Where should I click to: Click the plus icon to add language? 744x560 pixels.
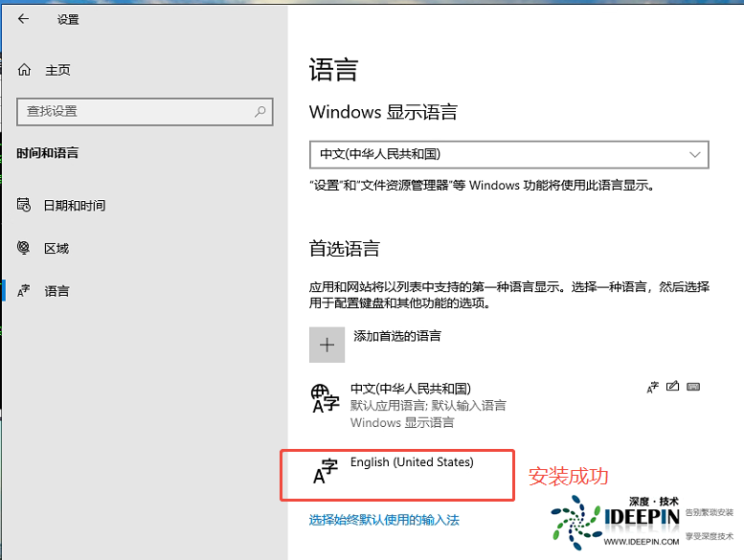(327, 345)
